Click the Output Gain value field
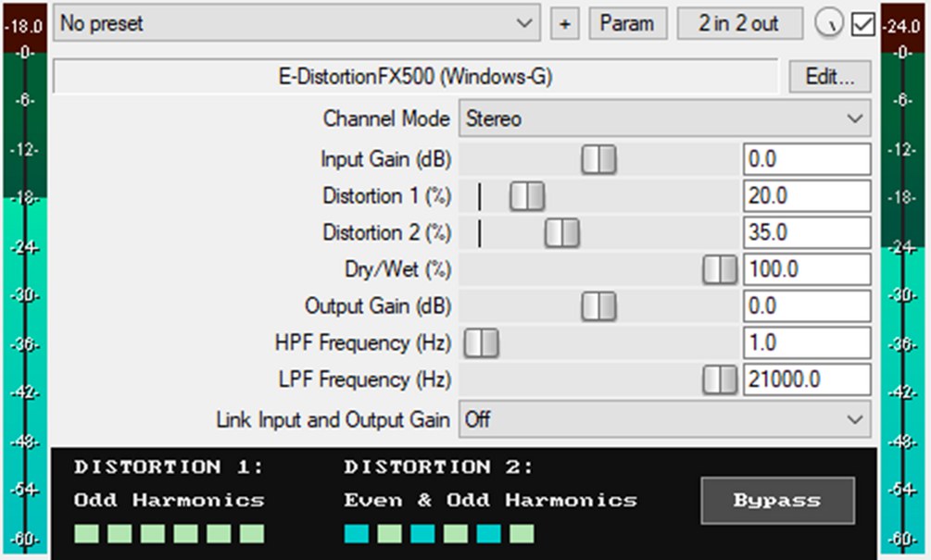Viewport: 931px width, 560px height. pos(807,306)
